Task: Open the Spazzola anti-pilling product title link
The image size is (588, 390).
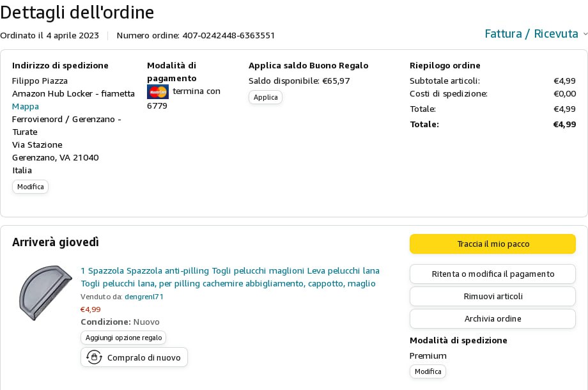Action: [x=230, y=277]
